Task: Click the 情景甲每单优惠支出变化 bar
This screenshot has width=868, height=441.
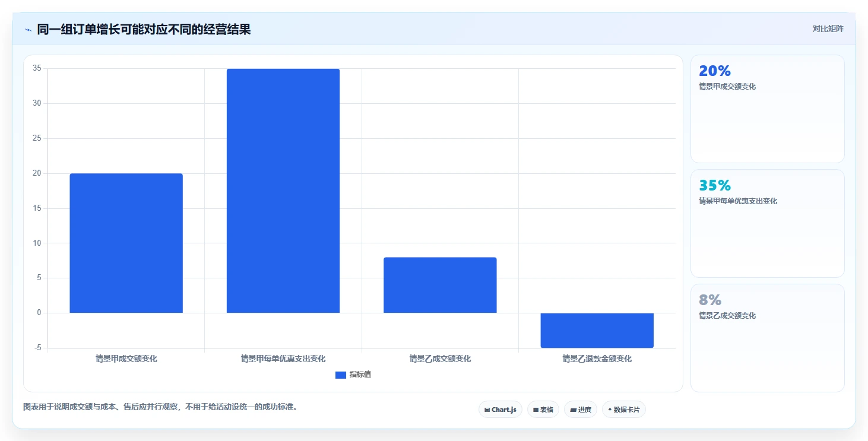Action: pos(283,191)
